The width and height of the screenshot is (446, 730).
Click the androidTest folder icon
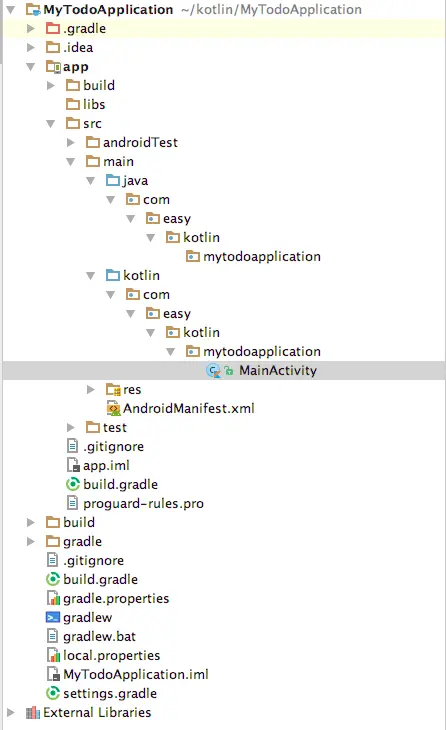(93, 142)
